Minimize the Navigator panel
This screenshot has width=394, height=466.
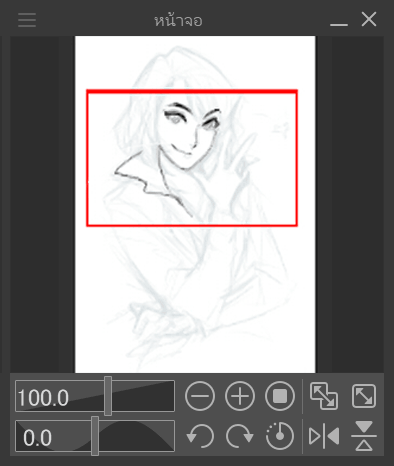339,24
